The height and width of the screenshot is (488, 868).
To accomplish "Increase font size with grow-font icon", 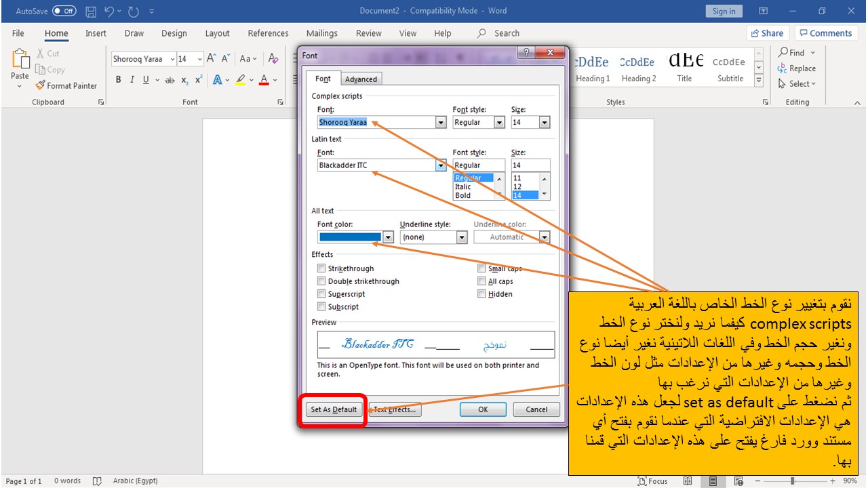I will pyautogui.click(x=212, y=59).
